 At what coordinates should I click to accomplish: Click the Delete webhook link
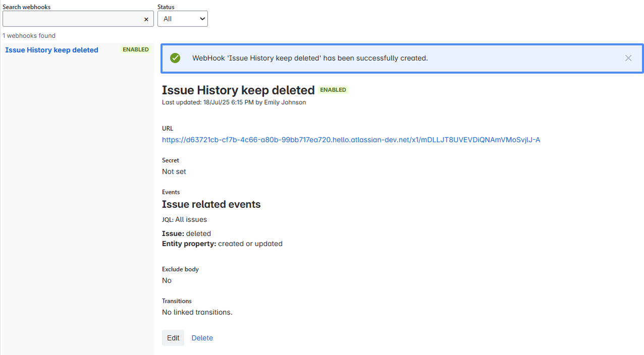[202, 338]
